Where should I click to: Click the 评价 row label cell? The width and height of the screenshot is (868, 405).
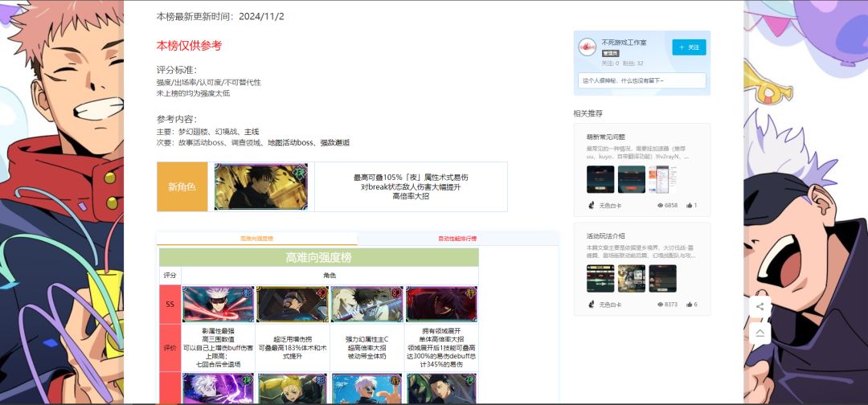click(170, 348)
